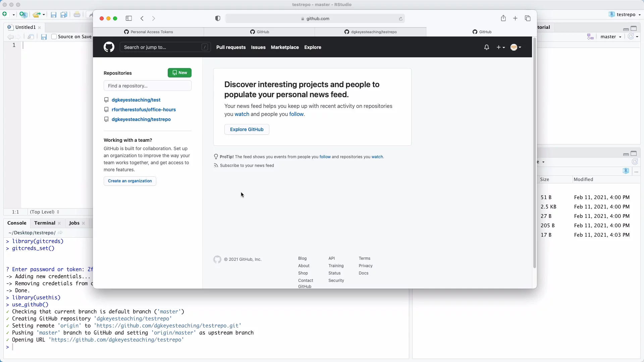644x362 pixels.
Task: Click the Safari privacy shield icon
Action: 218,18
